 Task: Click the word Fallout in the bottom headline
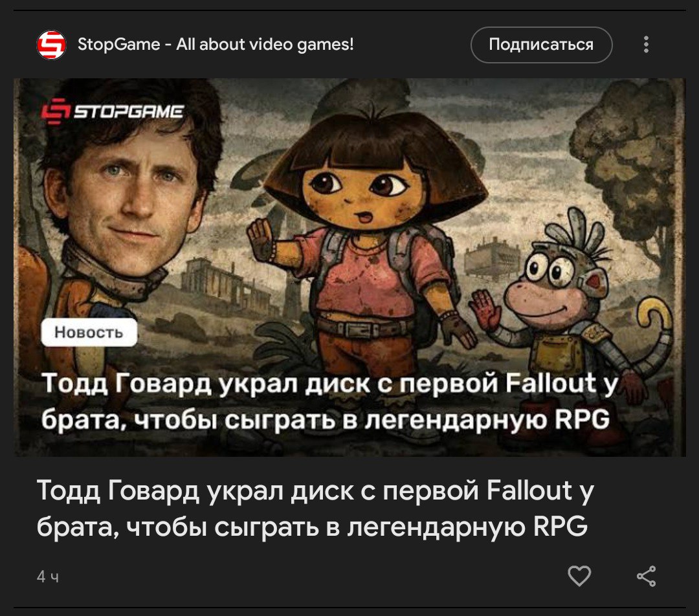[x=529, y=490]
